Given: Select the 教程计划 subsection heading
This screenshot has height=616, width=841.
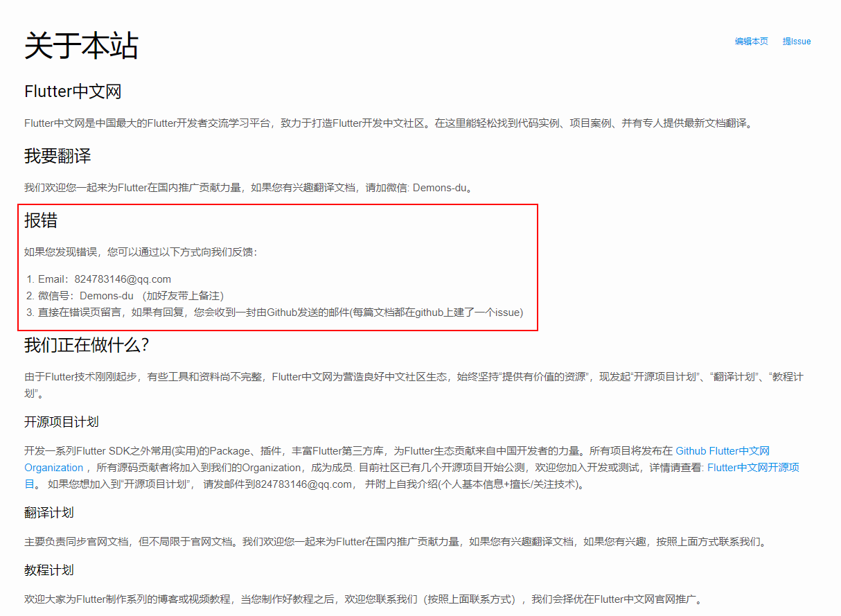Looking at the screenshot, I should coord(47,570).
